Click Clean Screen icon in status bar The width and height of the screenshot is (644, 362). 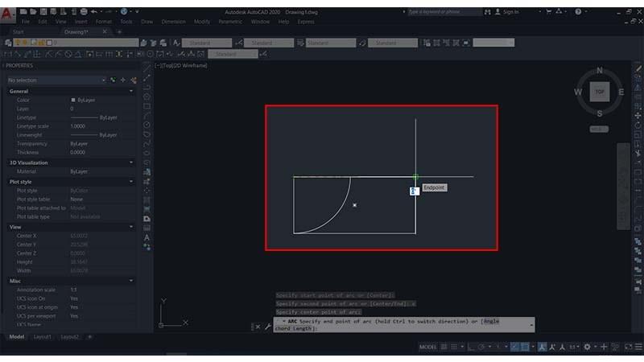629,347
